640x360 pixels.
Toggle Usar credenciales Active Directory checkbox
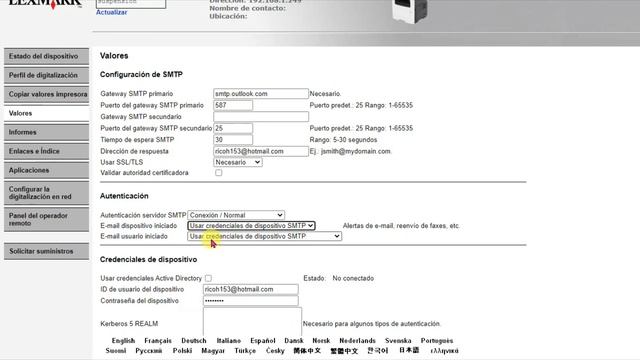pos(208,278)
